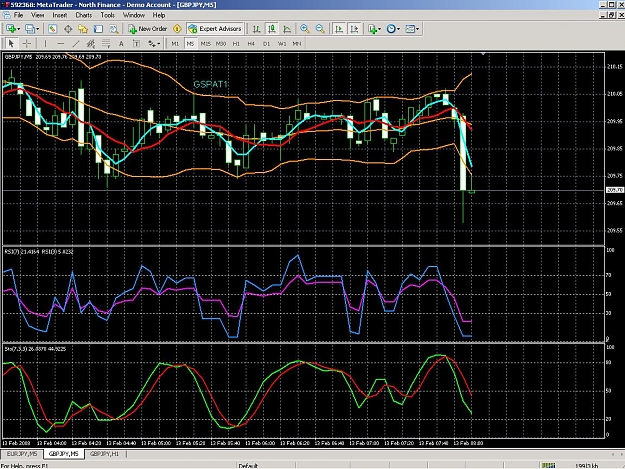Open the Charts menu
This screenshot has width=625, height=469.
click(84, 15)
